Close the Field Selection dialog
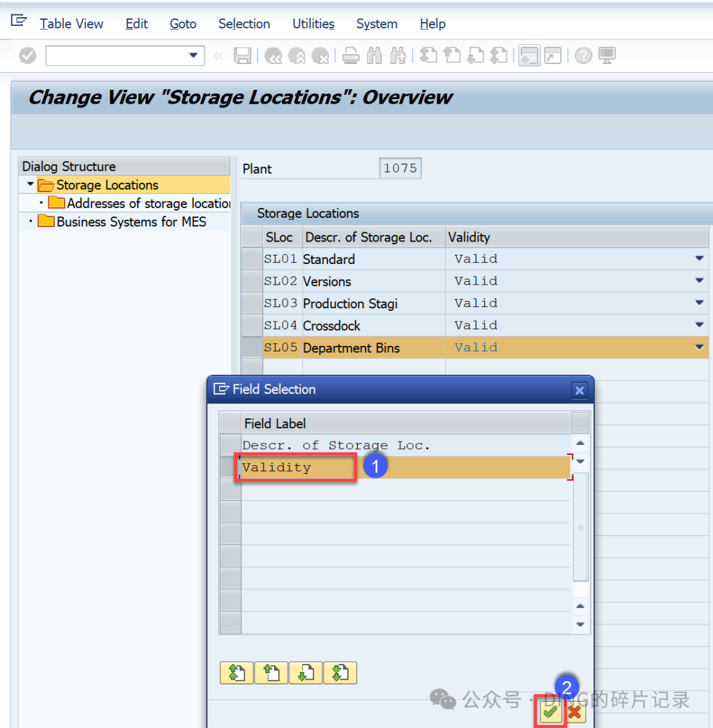This screenshot has width=713, height=728. pyautogui.click(x=579, y=390)
